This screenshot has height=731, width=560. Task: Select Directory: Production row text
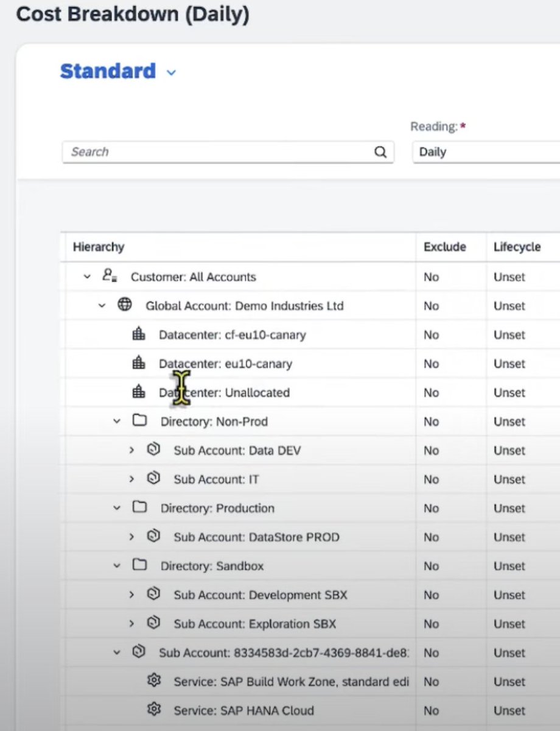[218, 508]
